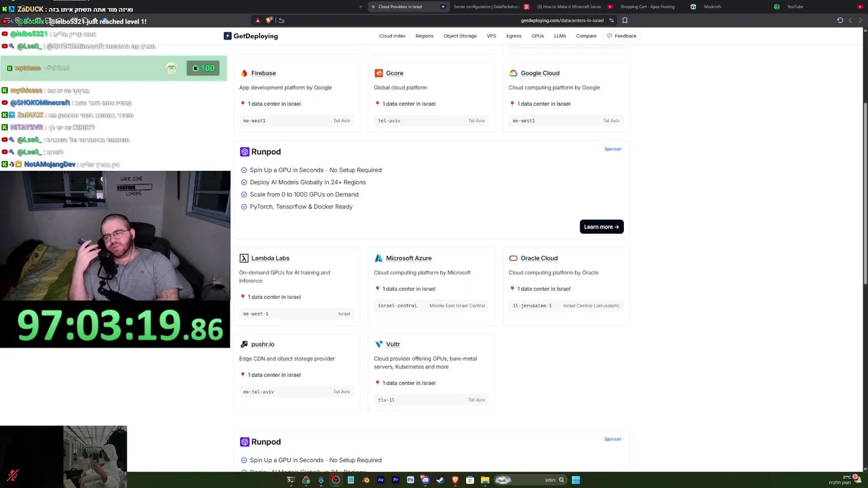Open Blender from the taskbar
868x488 pixels.
click(366, 480)
